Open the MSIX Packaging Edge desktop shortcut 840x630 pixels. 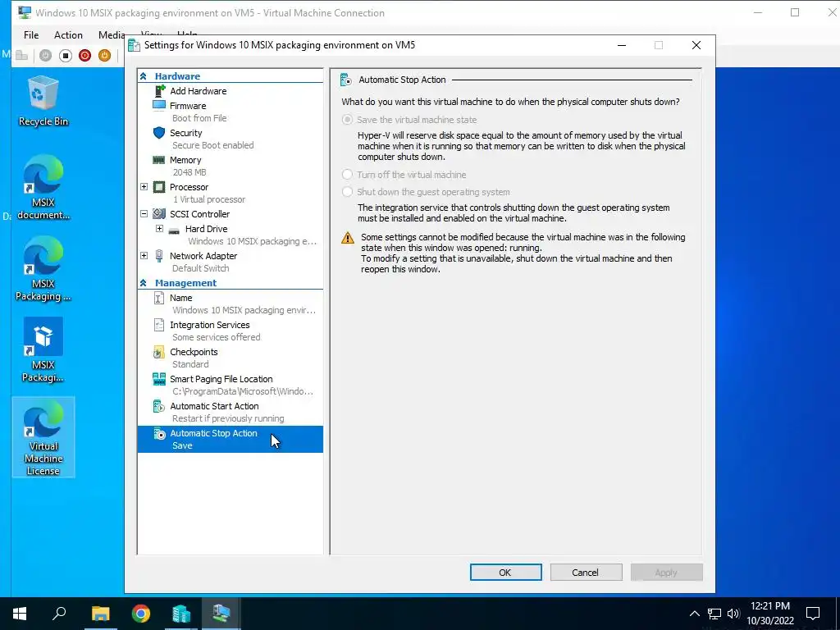(43, 269)
